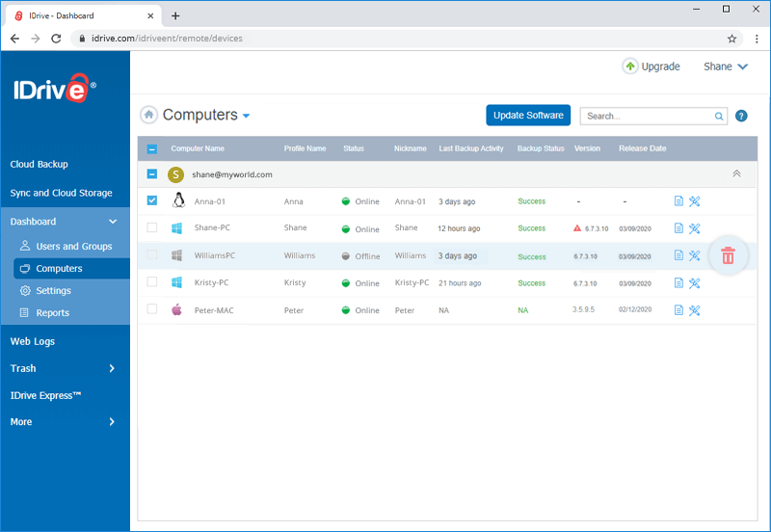Bookmark this page with the star icon

pos(731,39)
